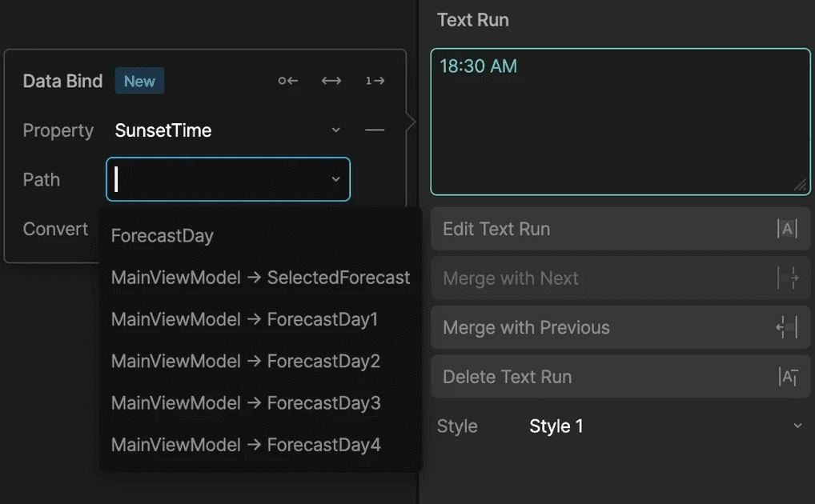Viewport: 815px width, 504px height.
Task: Click Merge with Previous button
Action: tap(620, 328)
